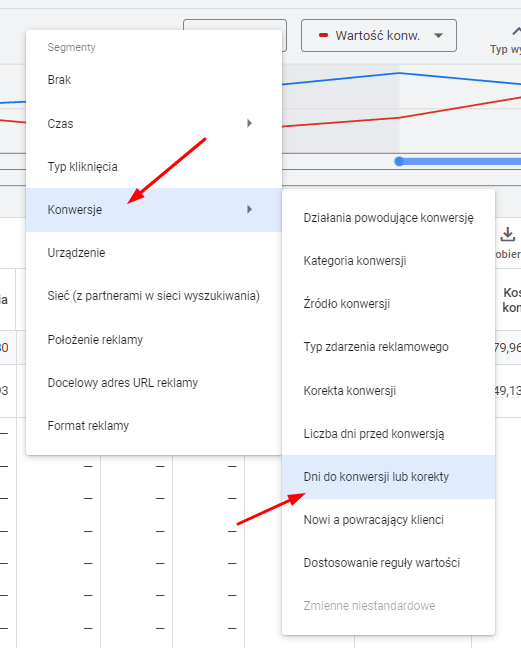Choose Format reklamy segment
This screenshot has width=521, height=648.
[154, 426]
